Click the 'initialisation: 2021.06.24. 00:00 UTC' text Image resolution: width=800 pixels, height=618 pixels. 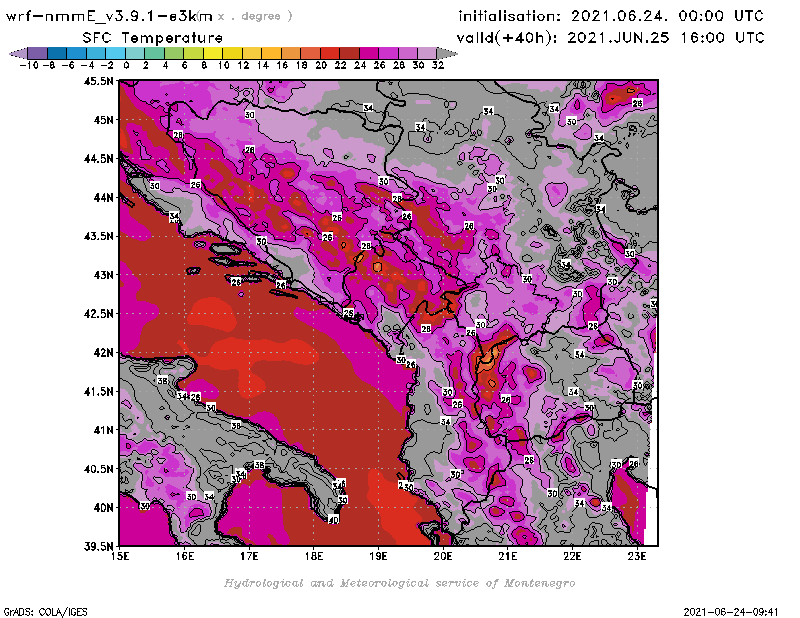tap(611, 16)
